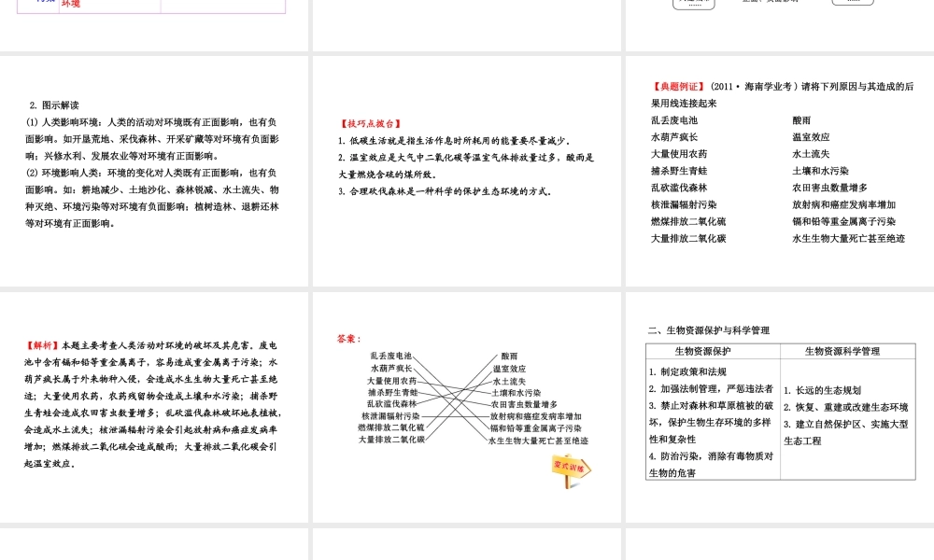The width and height of the screenshot is (934, 560).
Task: Click the red label 答案：
Action: (x=349, y=339)
